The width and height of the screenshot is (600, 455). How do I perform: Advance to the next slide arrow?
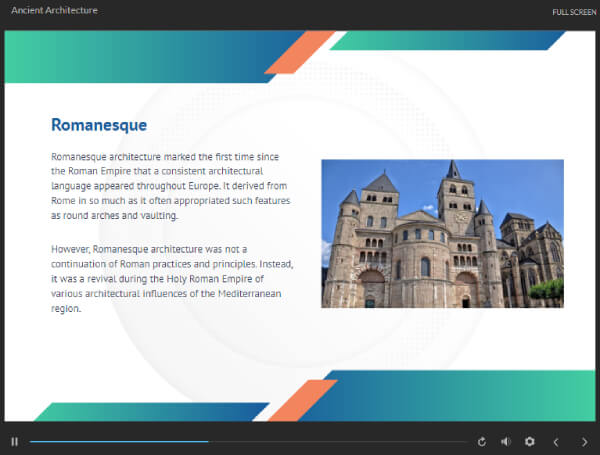point(583,441)
